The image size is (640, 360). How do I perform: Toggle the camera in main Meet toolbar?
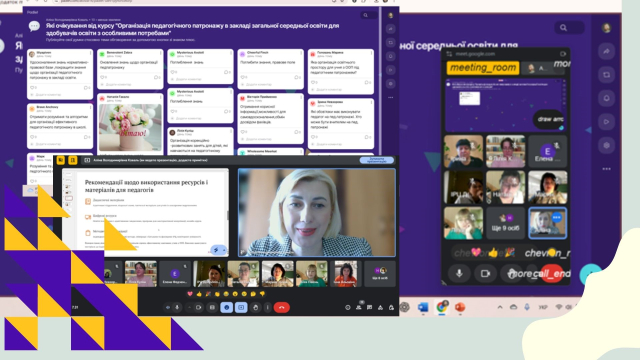(x=198, y=307)
